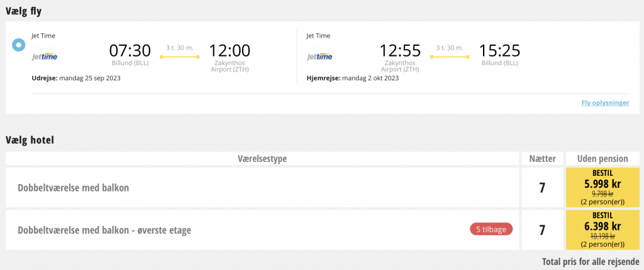Click the outbound Jettime airline logo
644x270 pixels.
[45, 57]
